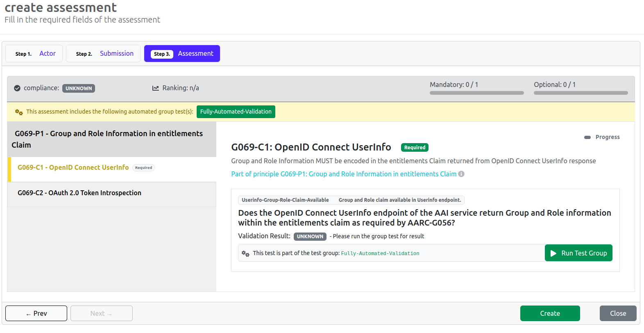Click the G069-C1: OpenID Connect UserInfo heading

(x=311, y=147)
